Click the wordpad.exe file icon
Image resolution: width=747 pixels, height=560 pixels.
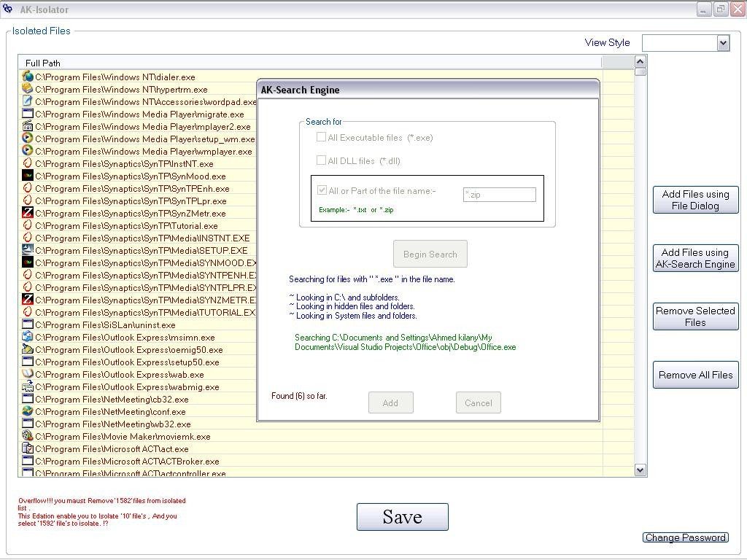[x=28, y=101]
